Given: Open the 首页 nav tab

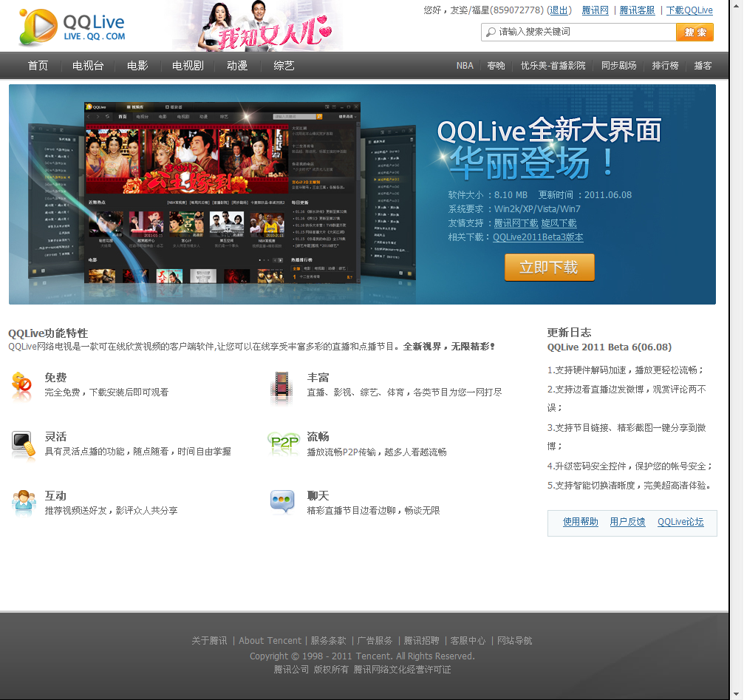Looking at the screenshot, I should (x=38, y=66).
